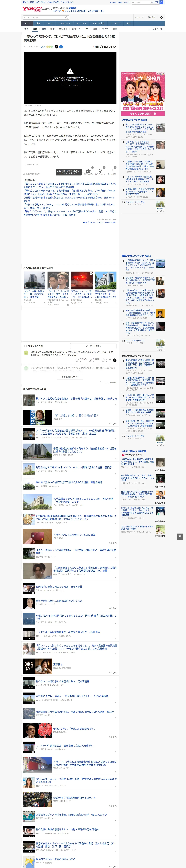
Task: Open the article's comment count icon
Action: pos(43,47)
